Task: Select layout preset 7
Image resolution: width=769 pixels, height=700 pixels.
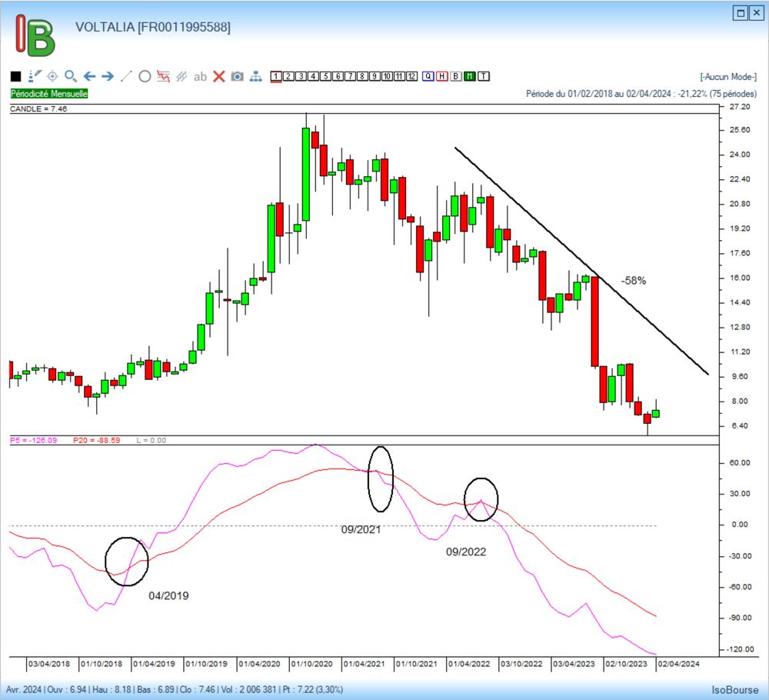Action: click(350, 76)
